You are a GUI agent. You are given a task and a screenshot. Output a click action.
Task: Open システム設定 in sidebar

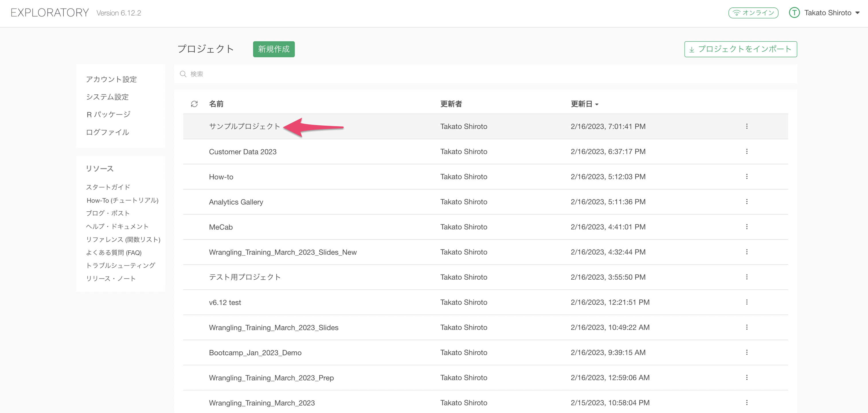(x=107, y=97)
